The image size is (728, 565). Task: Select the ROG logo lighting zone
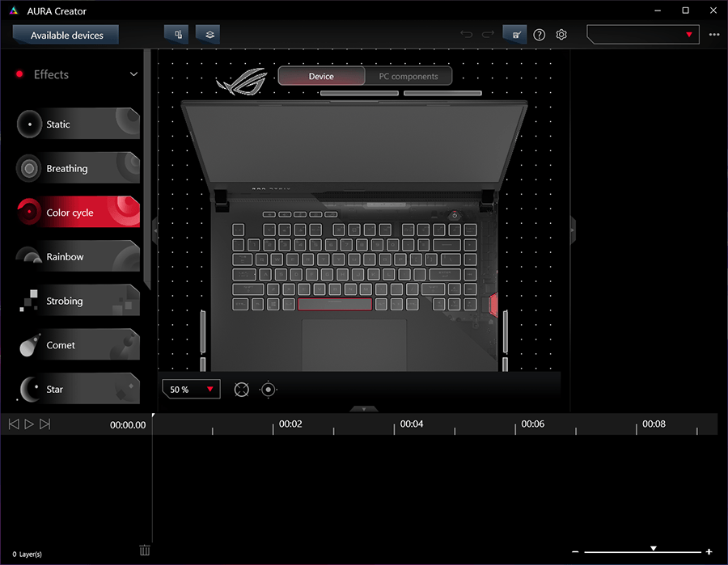coord(242,81)
